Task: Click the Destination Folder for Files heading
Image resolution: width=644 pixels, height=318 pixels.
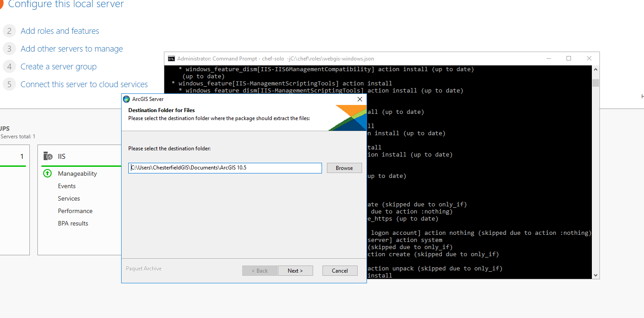Action: (162, 110)
